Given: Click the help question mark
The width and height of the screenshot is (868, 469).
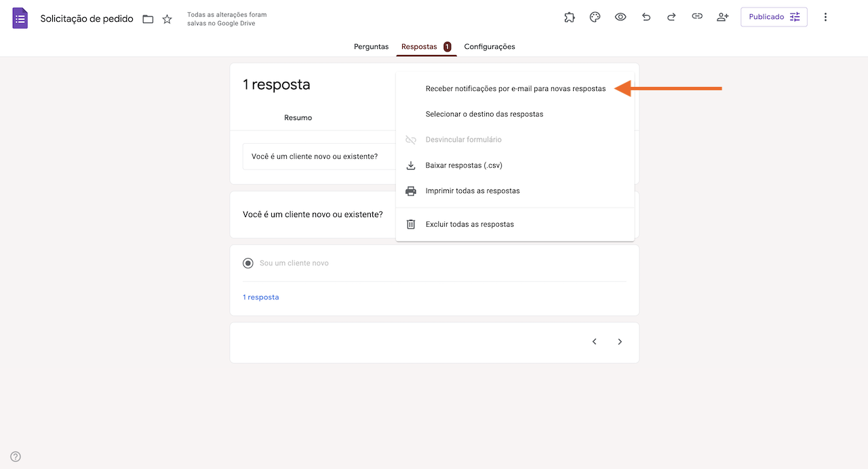Looking at the screenshot, I should (x=15, y=456).
